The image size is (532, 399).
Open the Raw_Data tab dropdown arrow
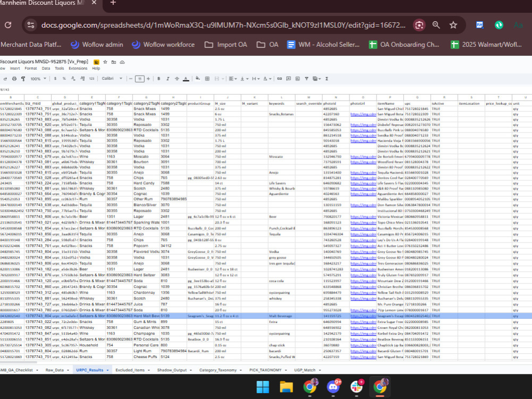[68, 370]
